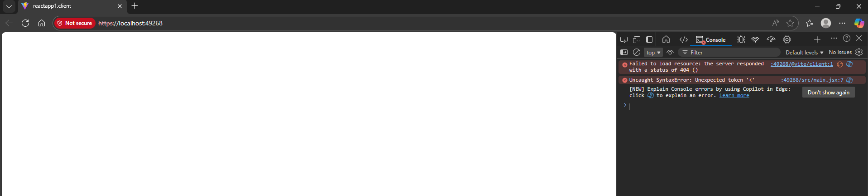Open the Sources debugger bug icon
The height and width of the screenshot is (196, 868).
pos(741,39)
